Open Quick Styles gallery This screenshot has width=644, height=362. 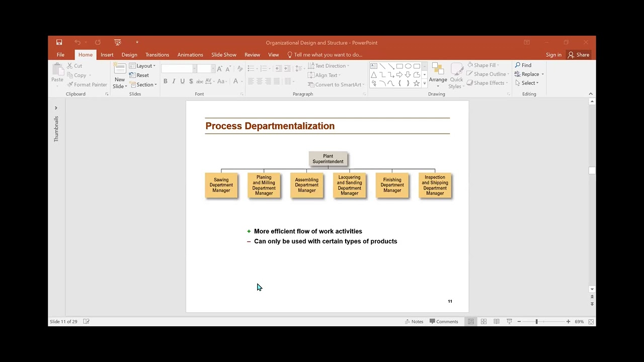pyautogui.click(x=456, y=75)
